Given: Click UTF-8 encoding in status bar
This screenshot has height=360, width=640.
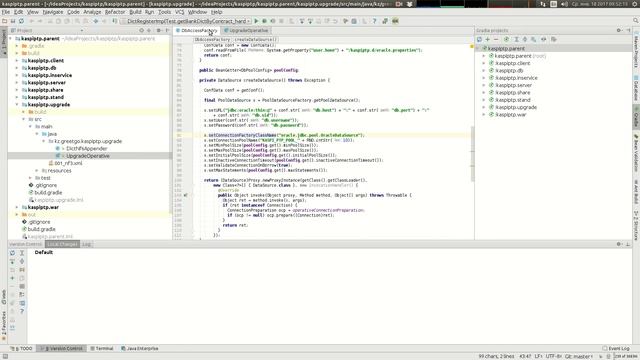Looking at the screenshot, I should [553, 356].
